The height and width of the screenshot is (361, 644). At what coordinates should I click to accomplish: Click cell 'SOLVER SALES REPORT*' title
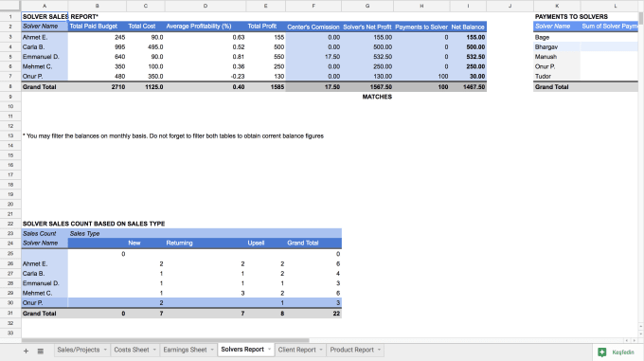(x=61, y=16)
